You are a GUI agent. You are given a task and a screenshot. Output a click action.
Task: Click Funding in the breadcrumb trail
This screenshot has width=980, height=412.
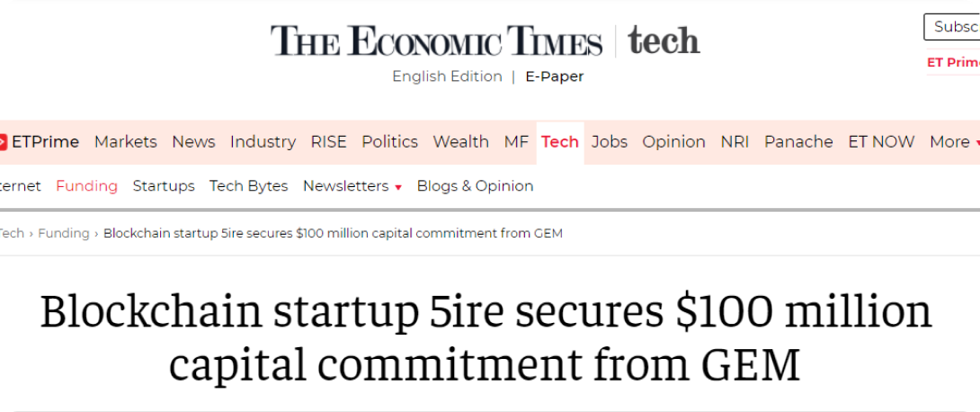pos(63,233)
